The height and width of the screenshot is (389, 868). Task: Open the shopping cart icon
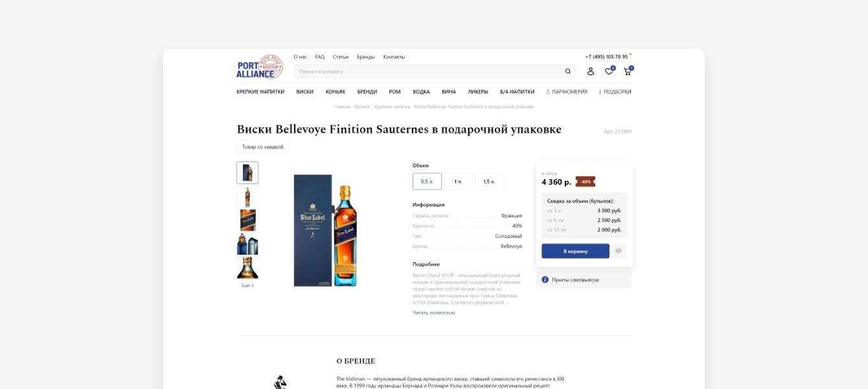[627, 71]
